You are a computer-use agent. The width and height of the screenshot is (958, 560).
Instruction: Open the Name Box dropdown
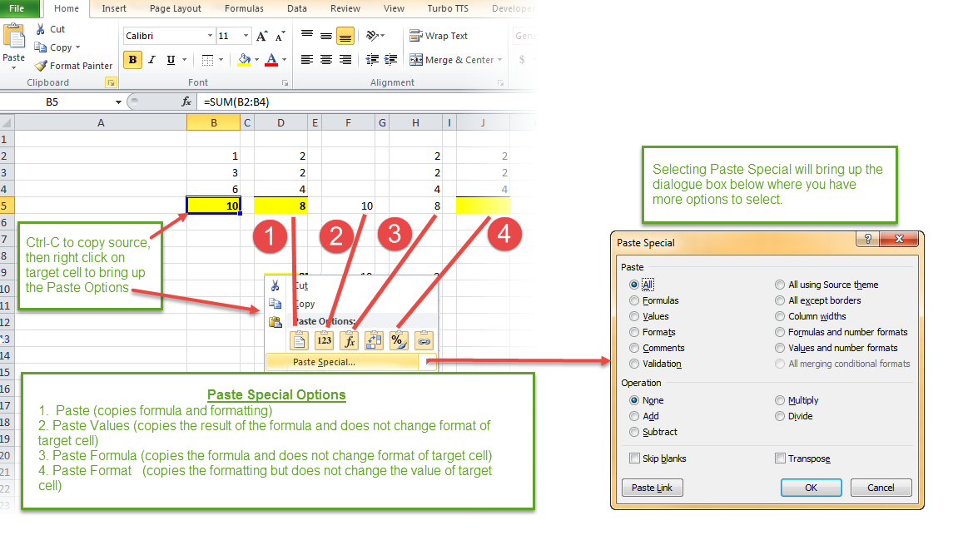click(117, 101)
